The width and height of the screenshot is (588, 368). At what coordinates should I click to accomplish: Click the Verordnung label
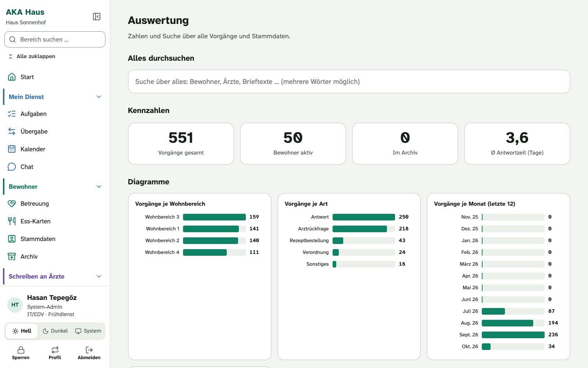(x=315, y=252)
